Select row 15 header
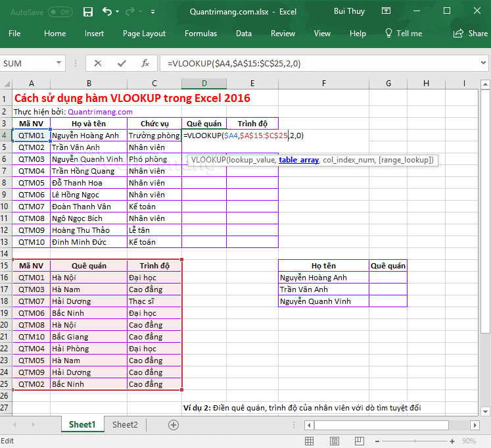The image size is (491, 448). (x=5, y=266)
